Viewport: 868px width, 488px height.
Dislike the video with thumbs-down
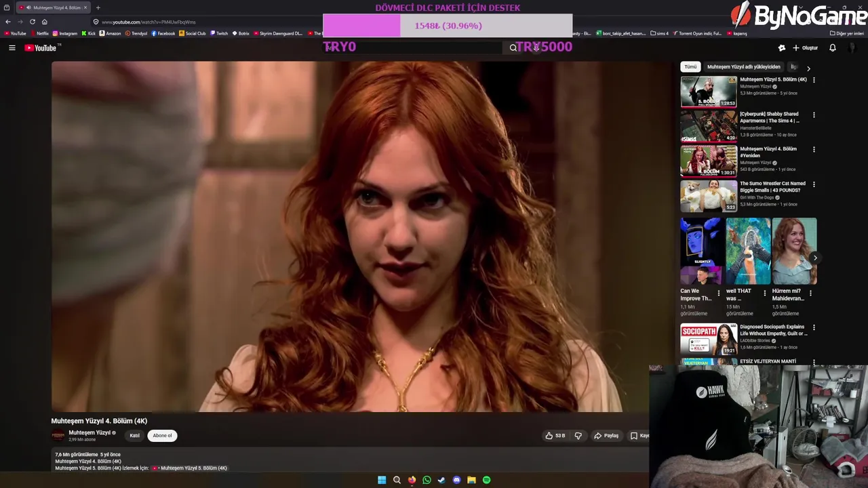(578, 436)
